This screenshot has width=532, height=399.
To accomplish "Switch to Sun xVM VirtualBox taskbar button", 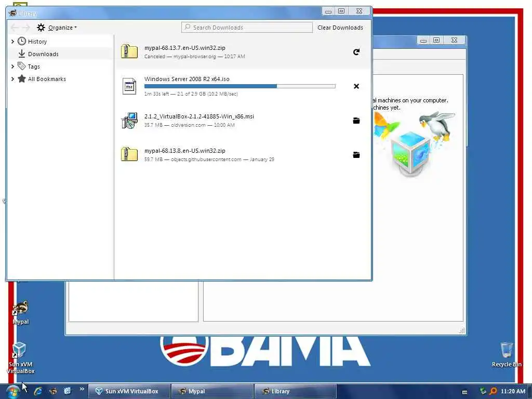I will (129, 391).
